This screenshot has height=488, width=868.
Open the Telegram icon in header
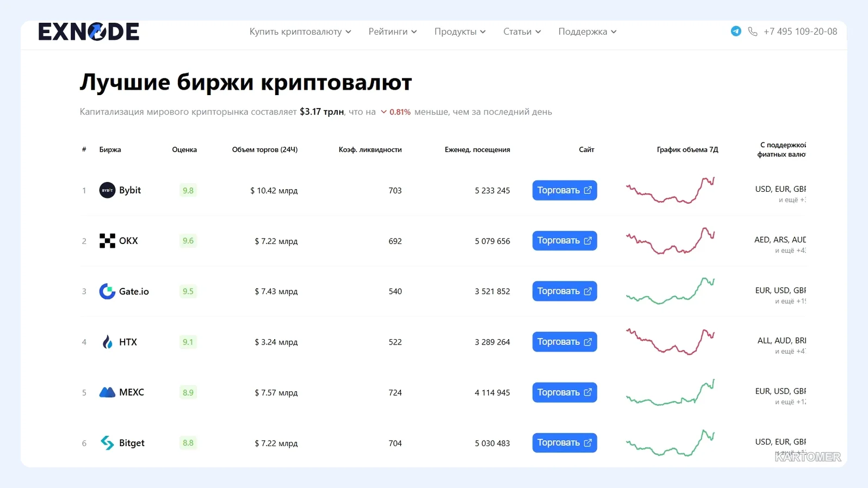click(x=736, y=31)
